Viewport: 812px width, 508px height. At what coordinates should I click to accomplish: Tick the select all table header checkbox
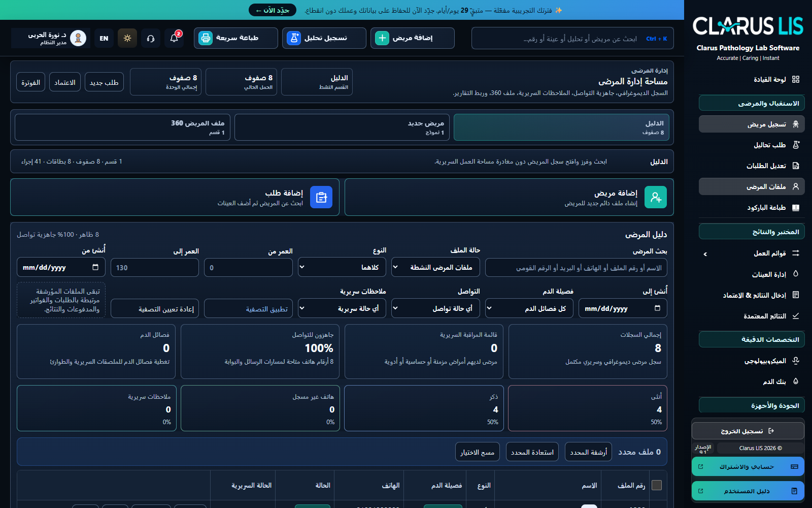point(657,485)
